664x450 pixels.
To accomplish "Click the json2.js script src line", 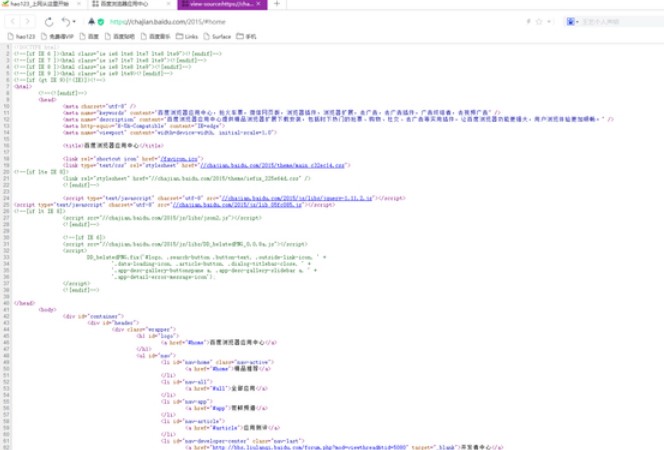I will tap(162, 218).
